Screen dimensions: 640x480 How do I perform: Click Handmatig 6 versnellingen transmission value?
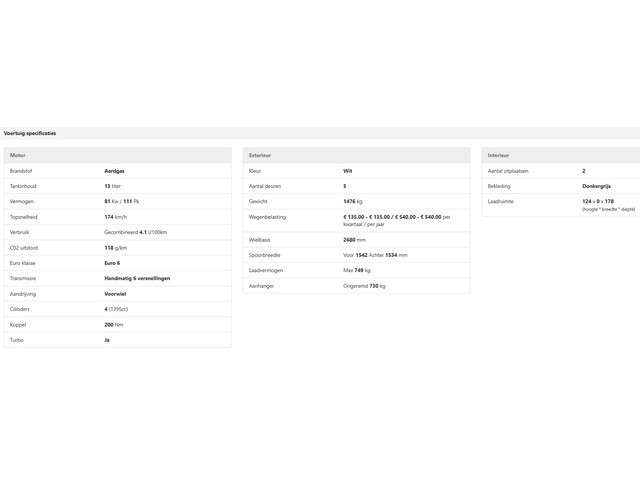coord(137,278)
